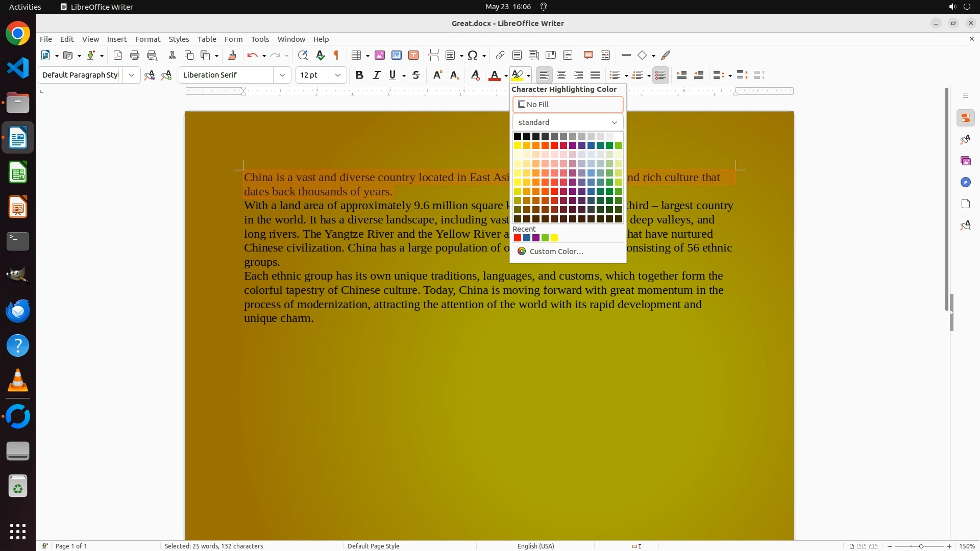This screenshot has height=551, width=980.
Task: Open the Custom Color option
Action: tap(556, 252)
